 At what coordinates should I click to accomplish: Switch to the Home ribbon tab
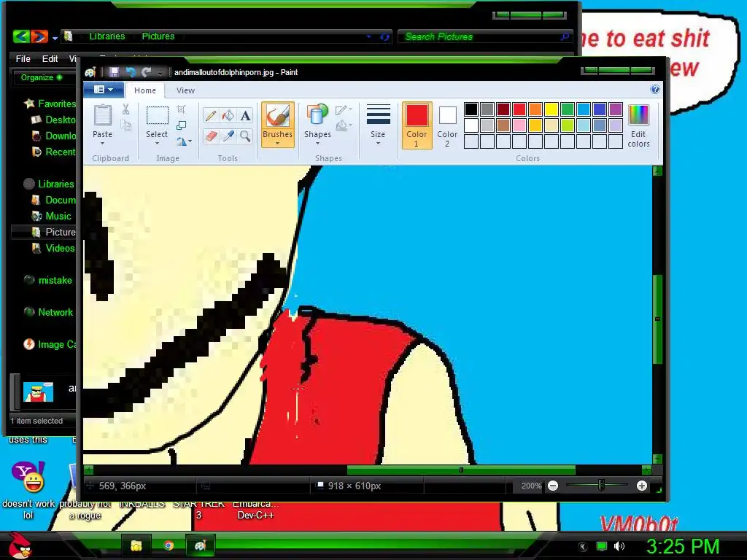(145, 90)
